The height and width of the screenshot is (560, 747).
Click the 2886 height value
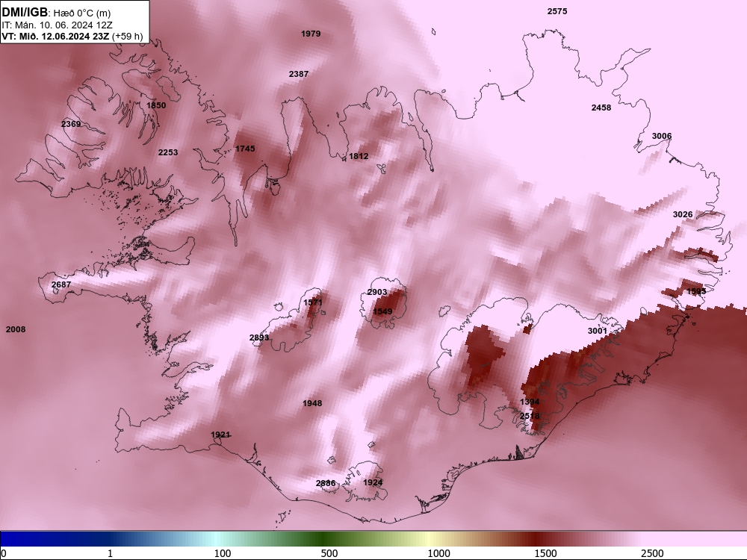tap(326, 483)
